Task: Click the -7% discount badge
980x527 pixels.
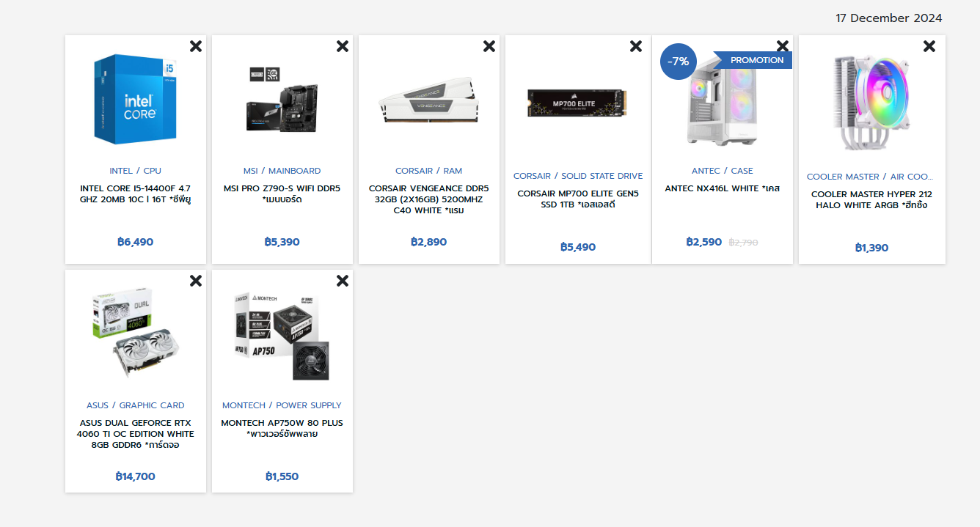Action: 679,62
